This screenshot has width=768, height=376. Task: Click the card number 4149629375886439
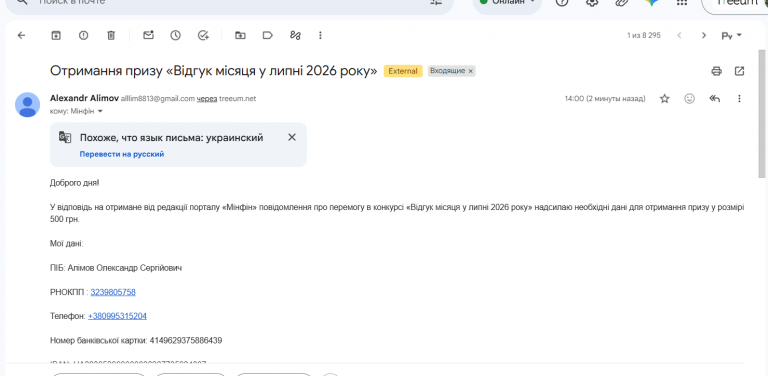186,340
